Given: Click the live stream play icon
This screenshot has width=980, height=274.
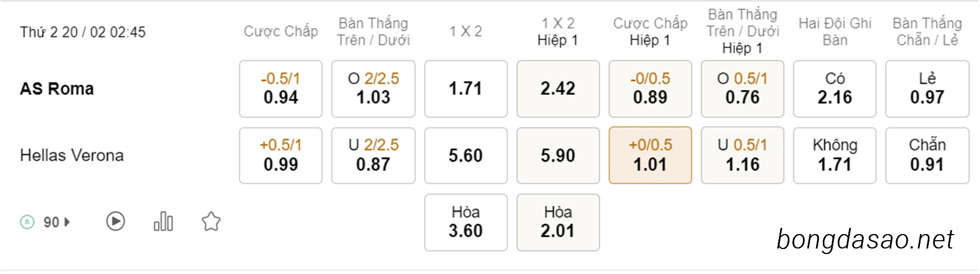Looking at the screenshot, I should click(116, 222).
